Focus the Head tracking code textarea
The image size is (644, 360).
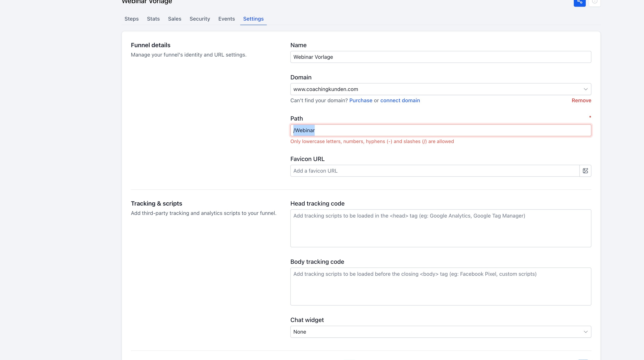[x=441, y=228]
